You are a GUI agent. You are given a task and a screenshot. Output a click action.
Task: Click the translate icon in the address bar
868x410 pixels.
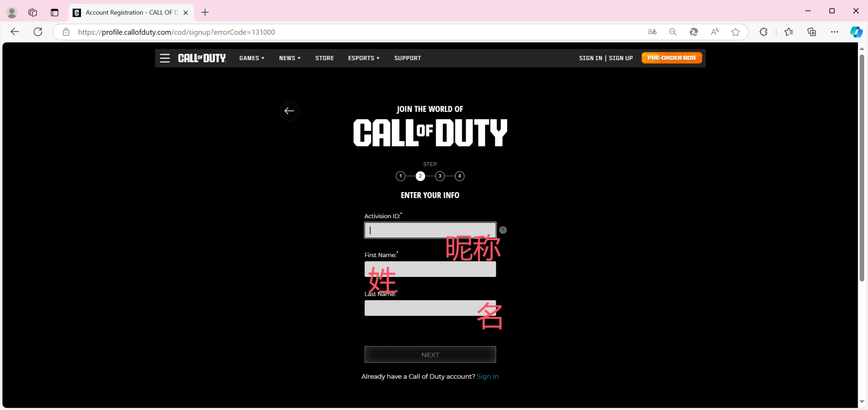[x=652, y=32]
